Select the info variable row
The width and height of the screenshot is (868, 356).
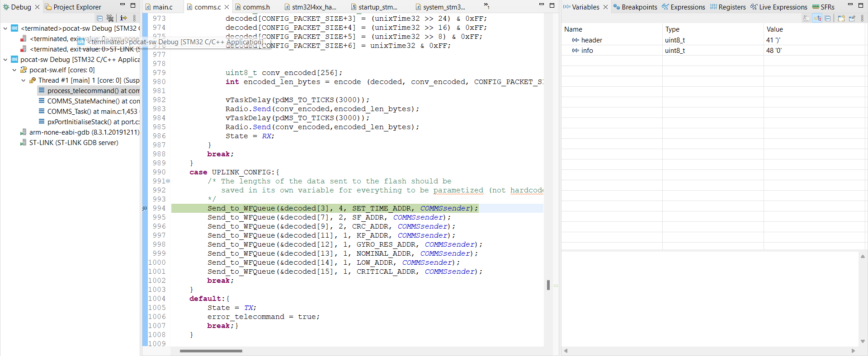pyautogui.click(x=714, y=51)
